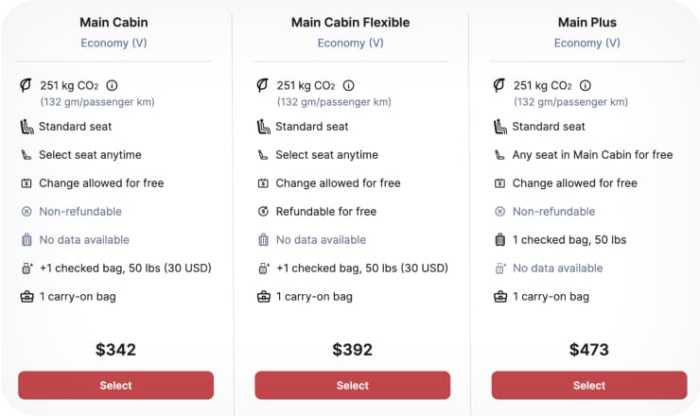Viewport: 700px width, 416px height.
Task: Select the Main Cabin fare for $342
Action: (115, 385)
